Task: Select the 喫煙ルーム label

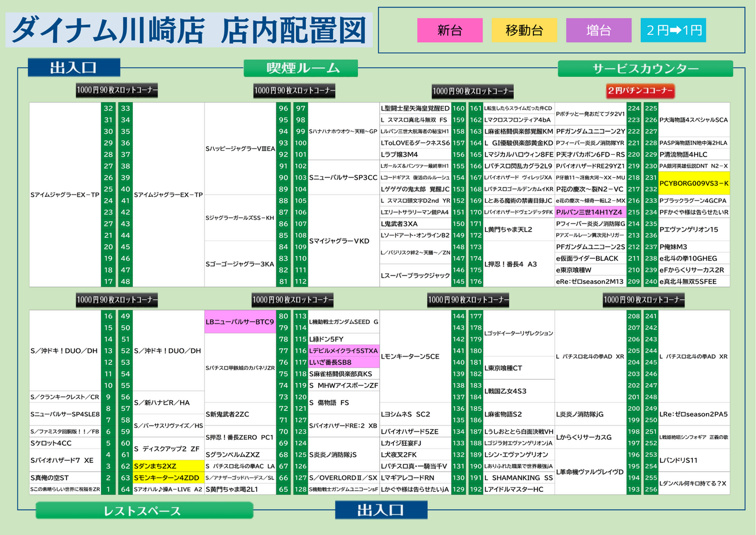Action: point(301,68)
